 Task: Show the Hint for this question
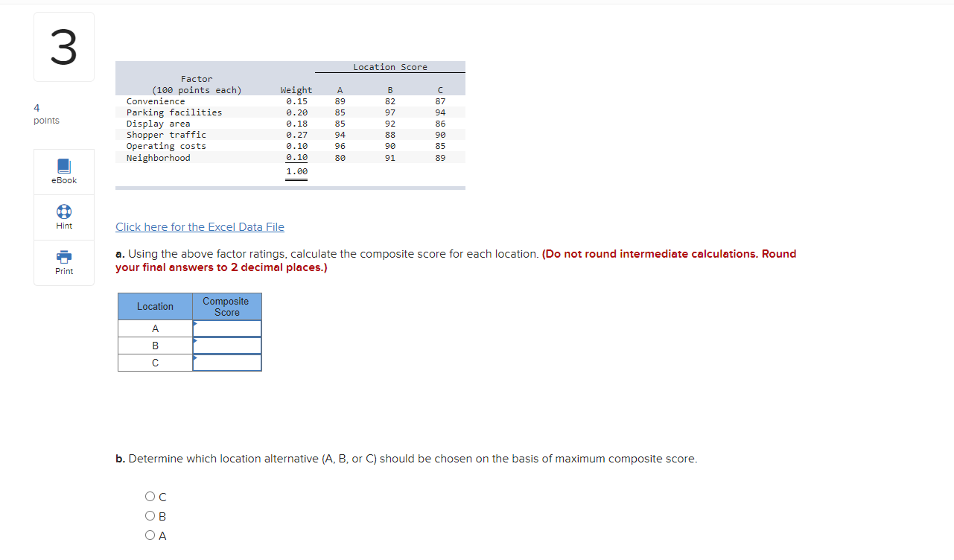click(x=64, y=217)
